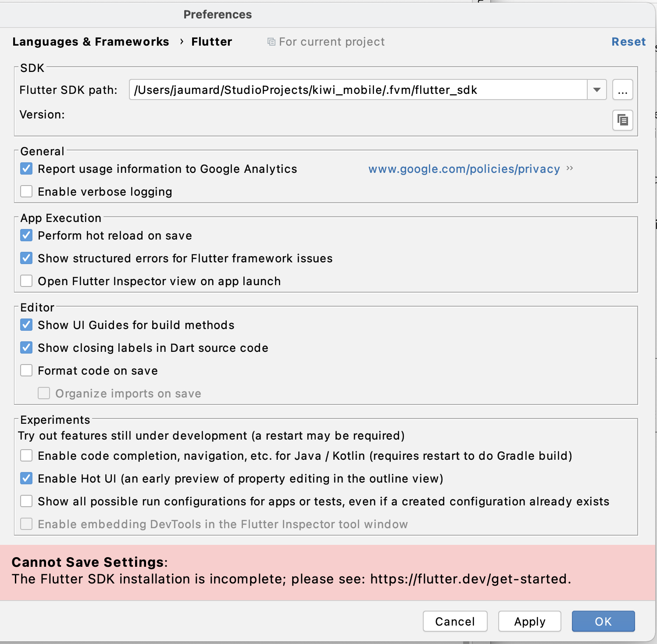
Task: Disable Report usage information to Google Analytics
Action: point(26,168)
